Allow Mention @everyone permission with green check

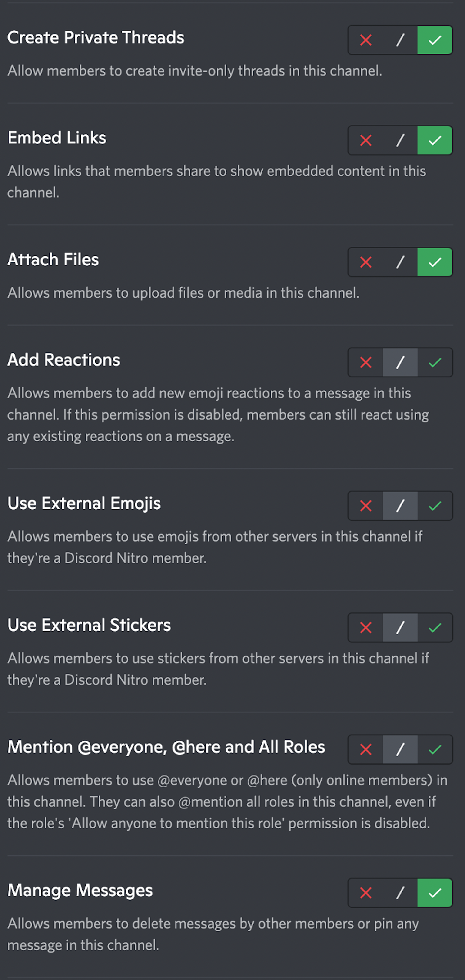[x=435, y=749]
